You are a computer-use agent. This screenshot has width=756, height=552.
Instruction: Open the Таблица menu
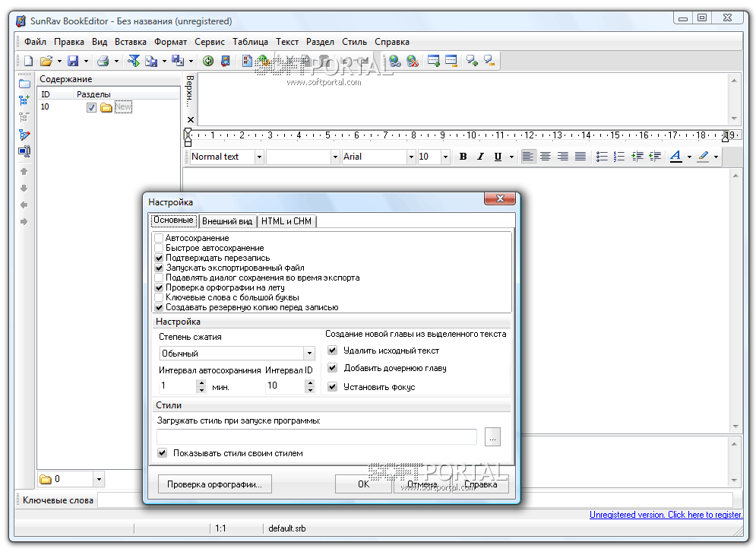[250, 42]
